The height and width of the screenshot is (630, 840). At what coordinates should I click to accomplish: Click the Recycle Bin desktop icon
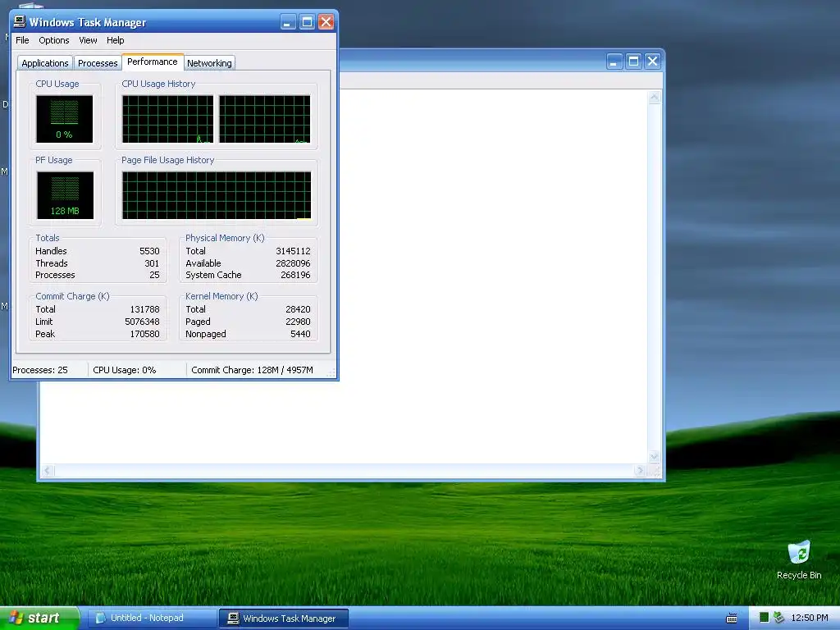click(x=799, y=559)
